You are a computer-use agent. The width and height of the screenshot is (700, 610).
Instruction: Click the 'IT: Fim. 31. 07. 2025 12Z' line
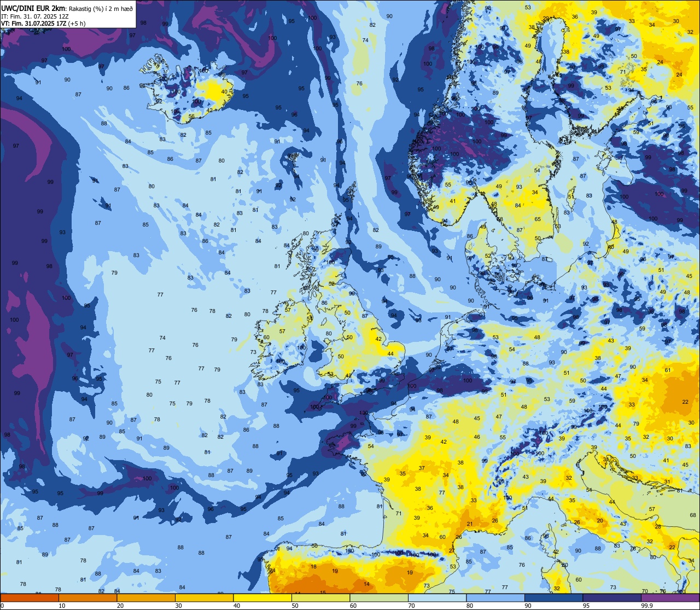pyautogui.click(x=35, y=16)
